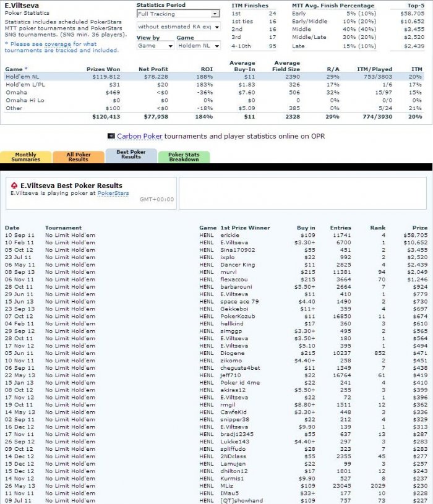433x504 pixels.
Task: Select the Hold'em L/PL statistics row
Action: coord(214,85)
